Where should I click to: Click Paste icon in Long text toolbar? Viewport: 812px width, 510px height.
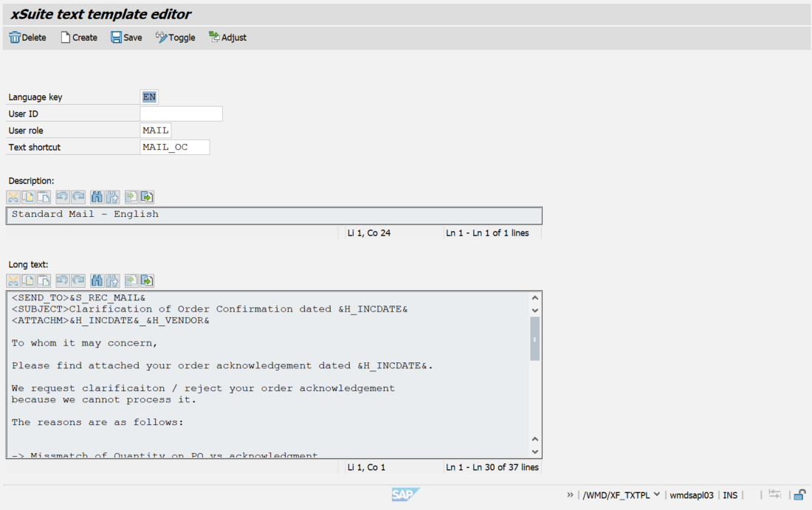click(44, 280)
